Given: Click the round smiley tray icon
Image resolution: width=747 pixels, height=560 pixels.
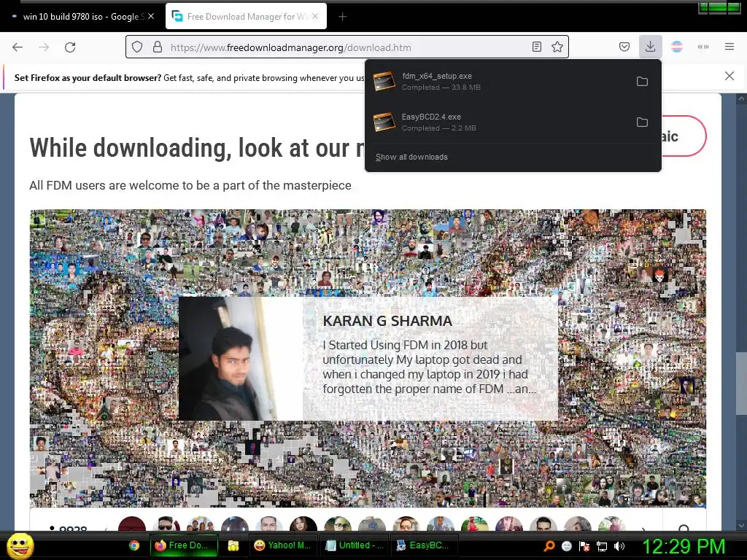Looking at the screenshot, I should point(566,546).
